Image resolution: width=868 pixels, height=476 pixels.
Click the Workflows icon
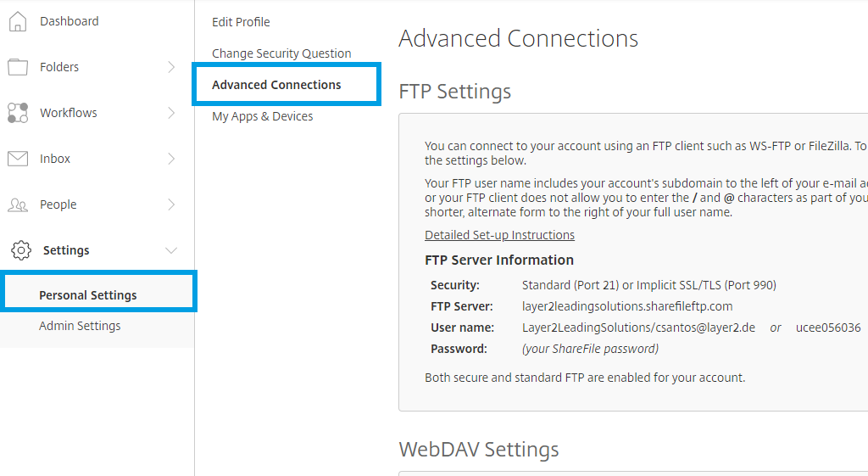18,113
